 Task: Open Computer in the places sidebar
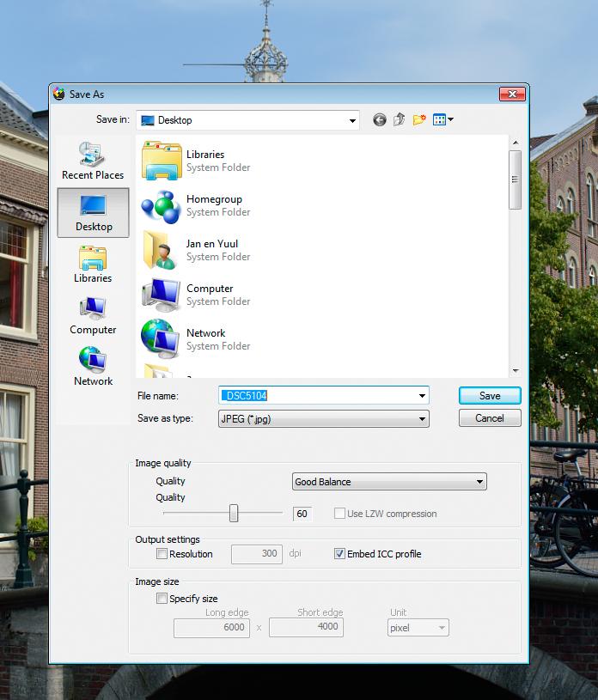(93, 315)
